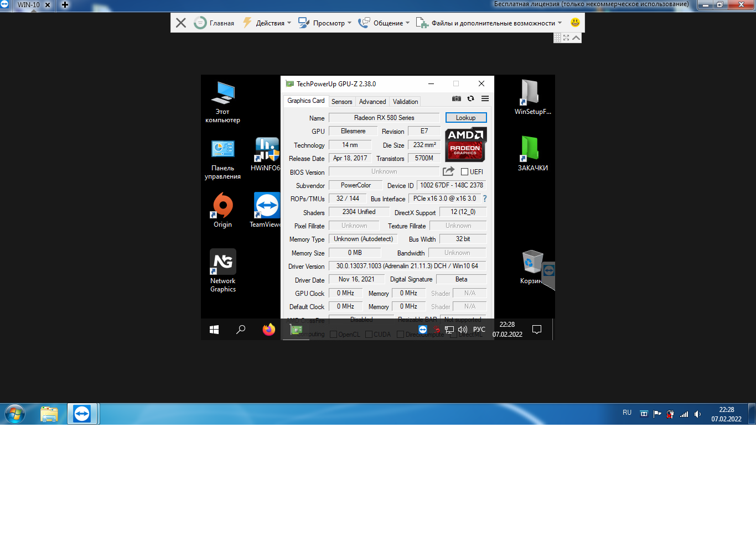Screen dimensions: 756x553
Task: Click the local taskbar clock and date
Action: [x=727, y=414]
